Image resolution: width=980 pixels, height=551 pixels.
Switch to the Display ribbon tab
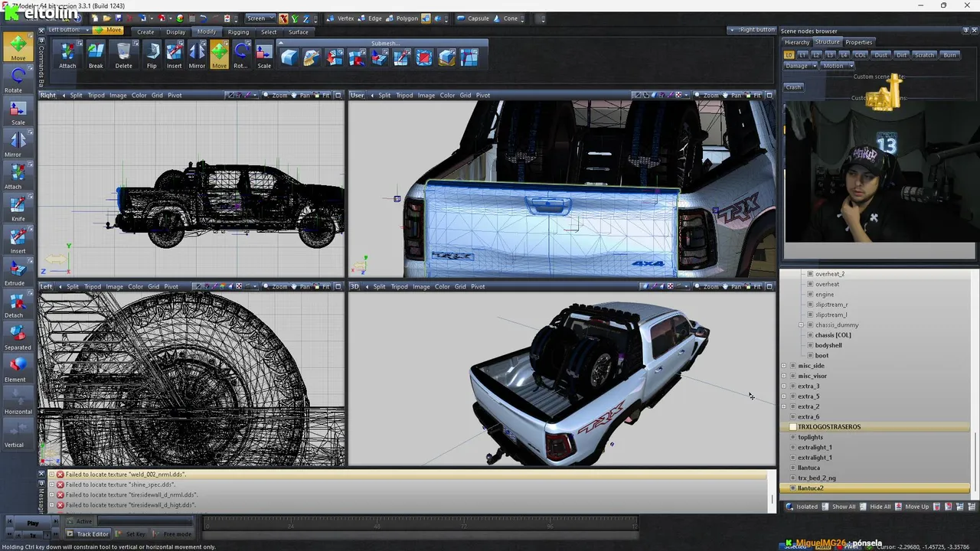tap(176, 32)
